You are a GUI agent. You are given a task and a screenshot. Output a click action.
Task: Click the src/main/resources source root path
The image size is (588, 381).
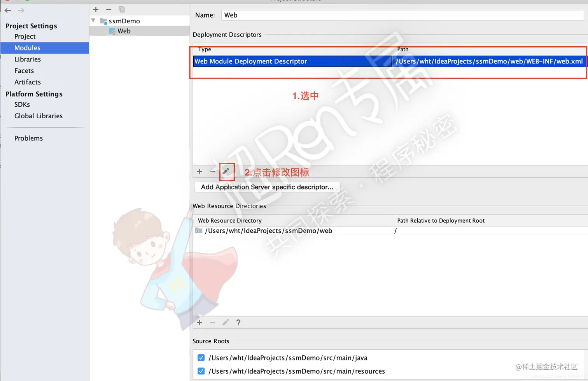pos(297,372)
